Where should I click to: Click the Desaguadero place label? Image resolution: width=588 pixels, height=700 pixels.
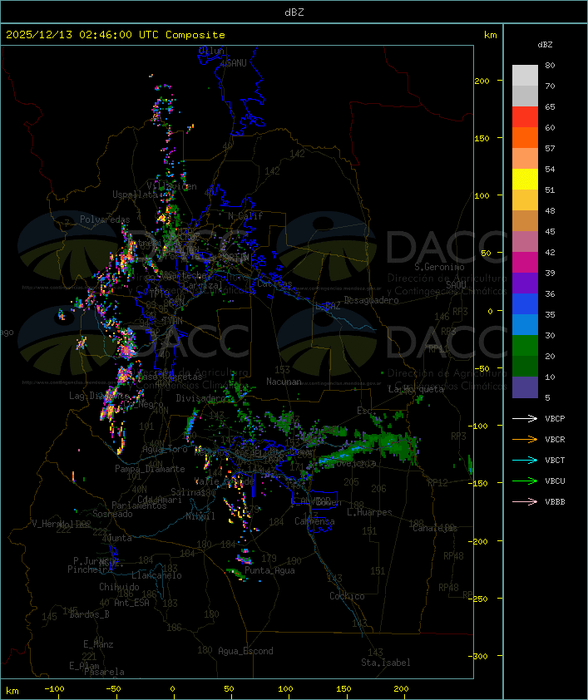click(371, 300)
